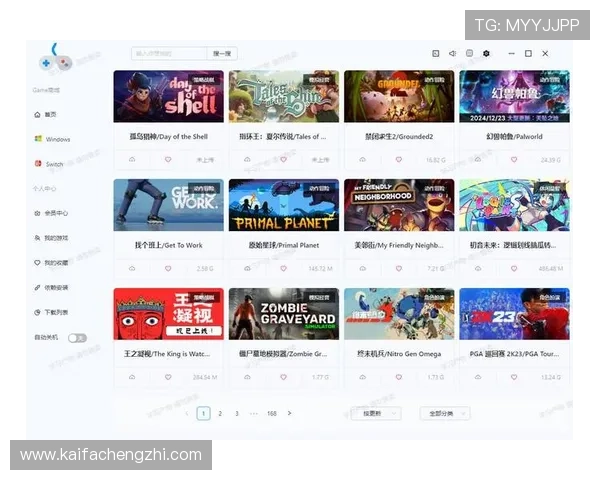Expand the all-categories dropdown below the grid
The height and width of the screenshot is (480, 600).
click(x=445, y=413)
